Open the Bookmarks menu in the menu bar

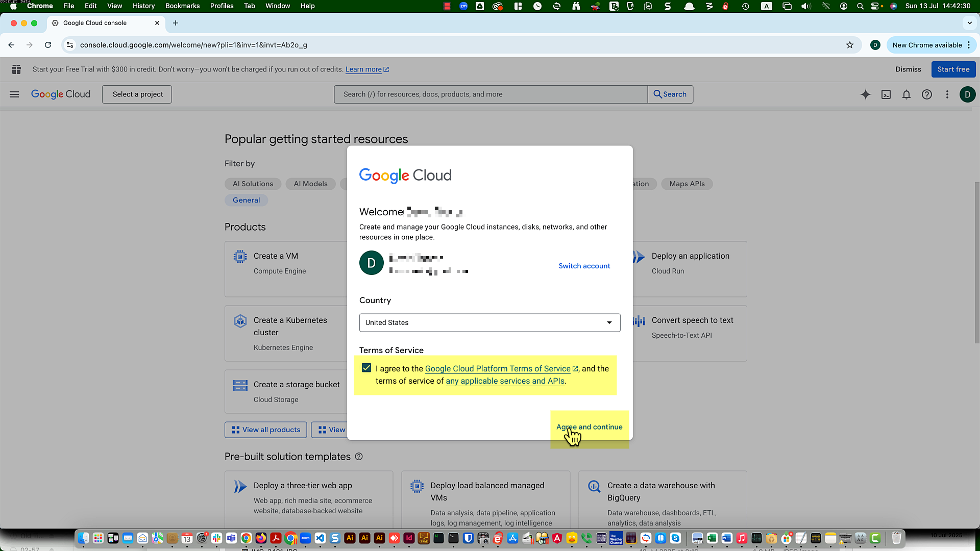182,6
